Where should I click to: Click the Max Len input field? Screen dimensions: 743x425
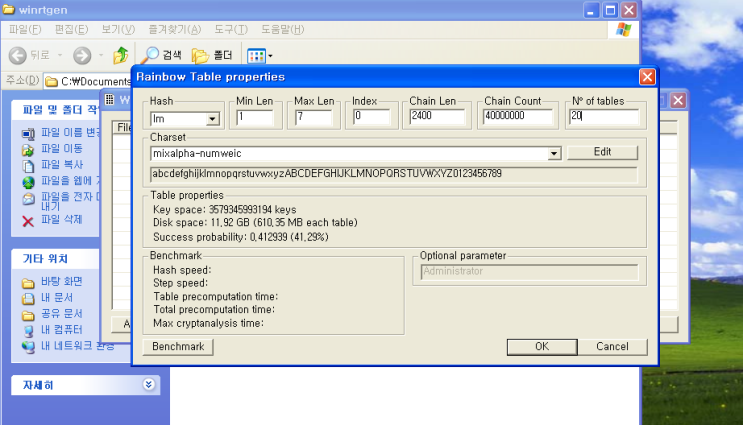coord(313,117)
